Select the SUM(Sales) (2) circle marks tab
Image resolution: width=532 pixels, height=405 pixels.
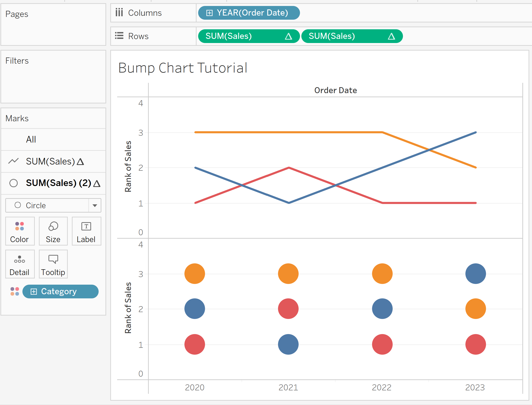[x=58, y=183]
